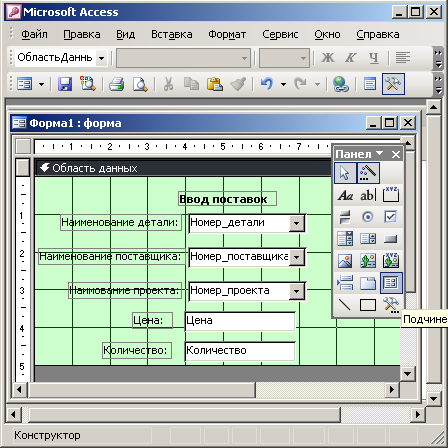Image resolution: width=448 pixels, height=448 pixels.
Task: Open More Controls hammer-wrench icon in the toolbox
Action: click(391, 305)
